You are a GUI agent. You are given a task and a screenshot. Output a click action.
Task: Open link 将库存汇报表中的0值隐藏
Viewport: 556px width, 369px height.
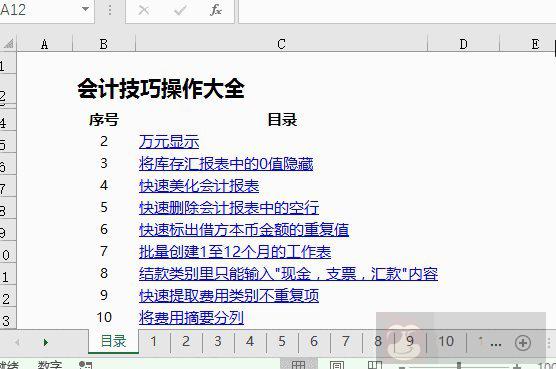[226, 164]
